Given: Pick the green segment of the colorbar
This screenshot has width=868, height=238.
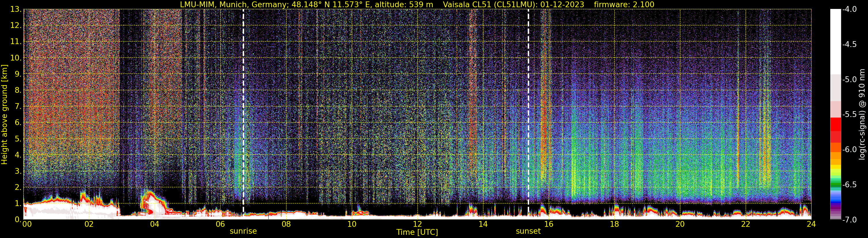Looking at the screenshot, I should 835,184.
